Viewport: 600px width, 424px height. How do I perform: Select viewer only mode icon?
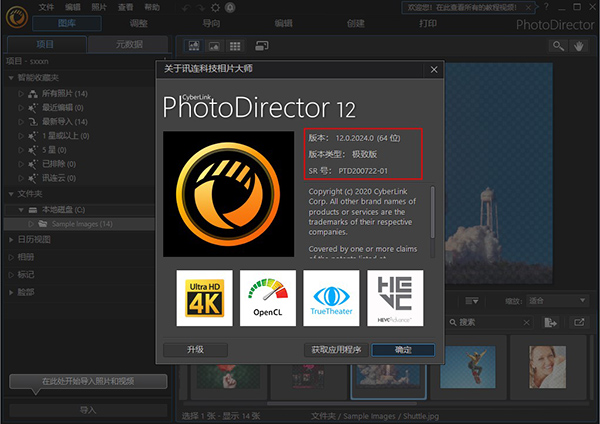tap(214, 46)
